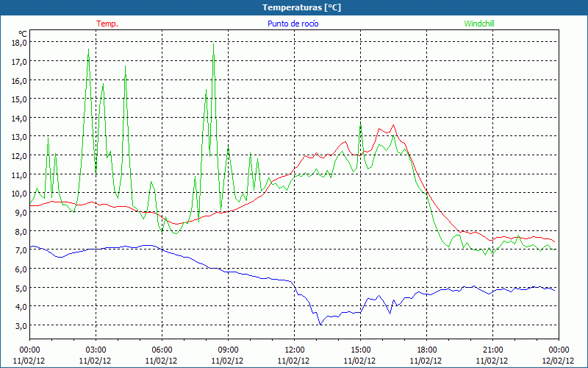Click the '16,0' y-axis label
Image resolution: width=588 pixels, height=368 pixels.
click(x=19, y=80)
